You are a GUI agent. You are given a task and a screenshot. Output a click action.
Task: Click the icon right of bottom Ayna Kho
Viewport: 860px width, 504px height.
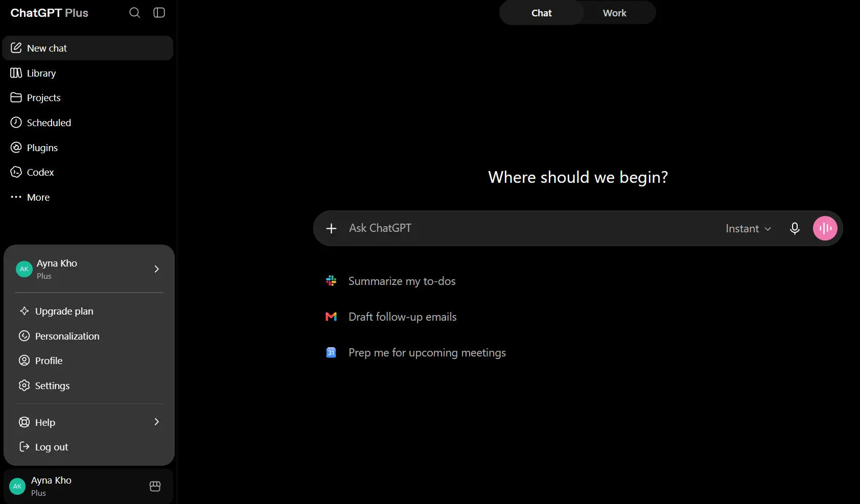click(x=155, y=486)
